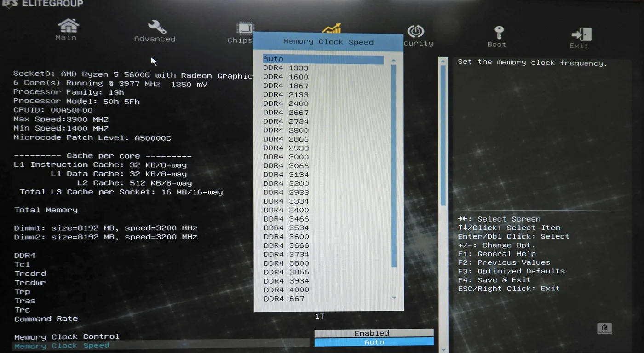The height and width of the screenshot is (353, 644).
Task: Select DDR4 2734 option
Action: coord(286,121)
